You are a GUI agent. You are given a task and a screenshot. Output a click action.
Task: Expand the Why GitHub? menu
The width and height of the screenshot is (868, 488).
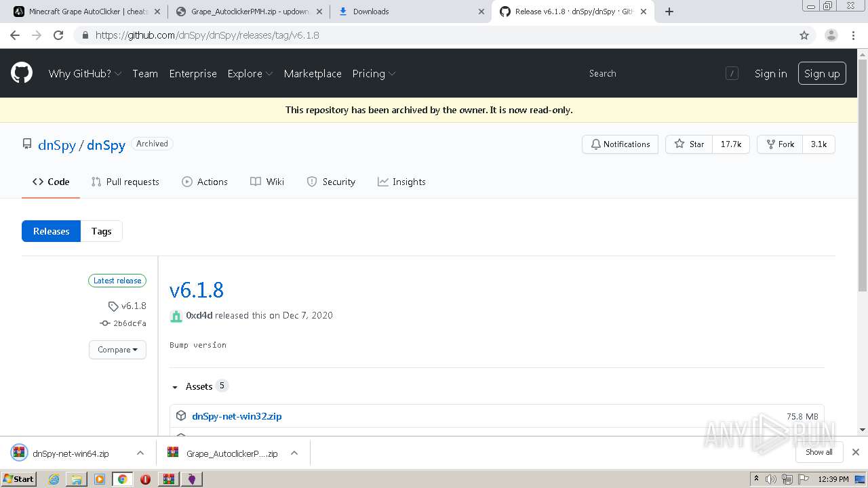tap(85, 73)
